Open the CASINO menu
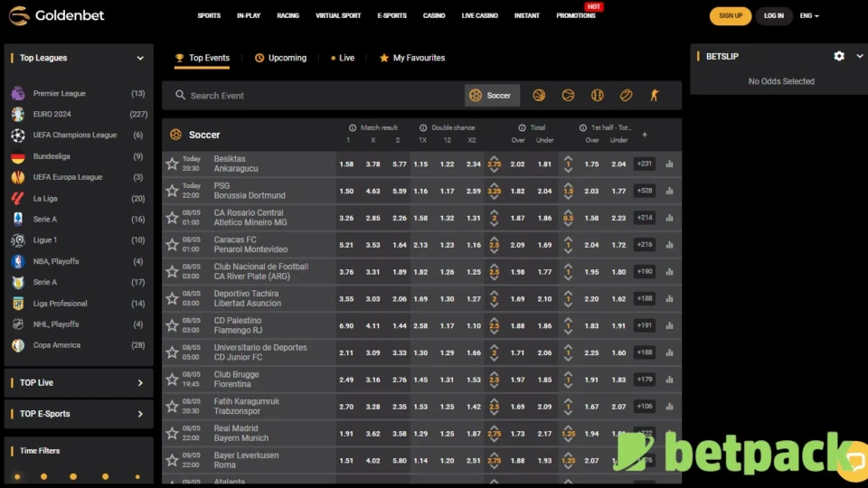Screen dimensions: 868x488 pos(434,16)
